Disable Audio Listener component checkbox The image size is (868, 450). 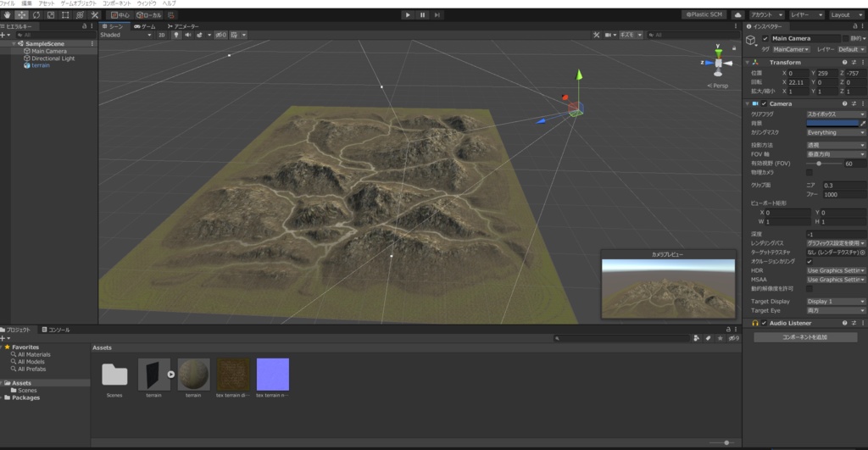(764, 323)
